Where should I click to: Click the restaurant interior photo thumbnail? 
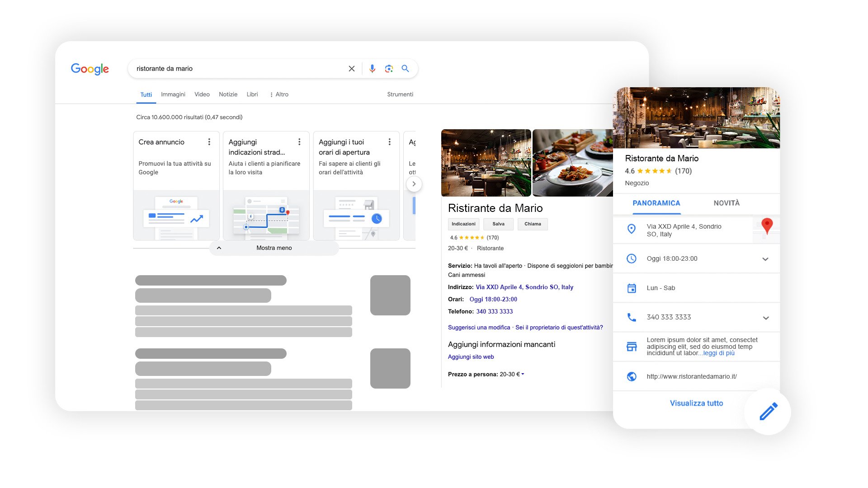[x=486, y=163]
